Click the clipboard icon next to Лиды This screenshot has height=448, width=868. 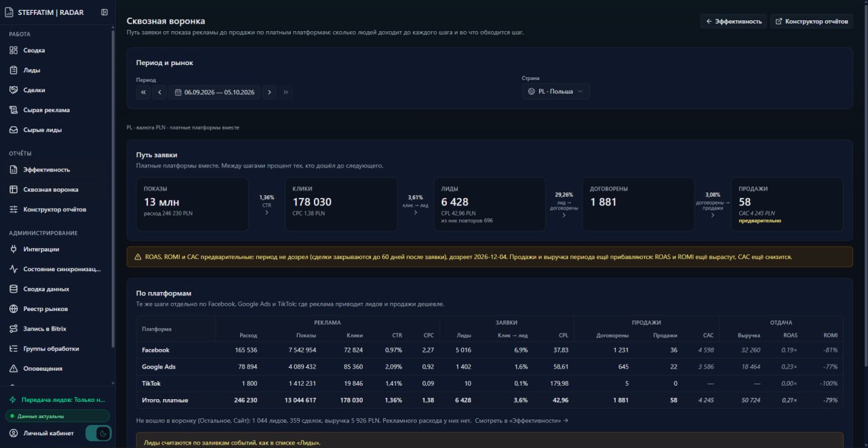[14, 70]
